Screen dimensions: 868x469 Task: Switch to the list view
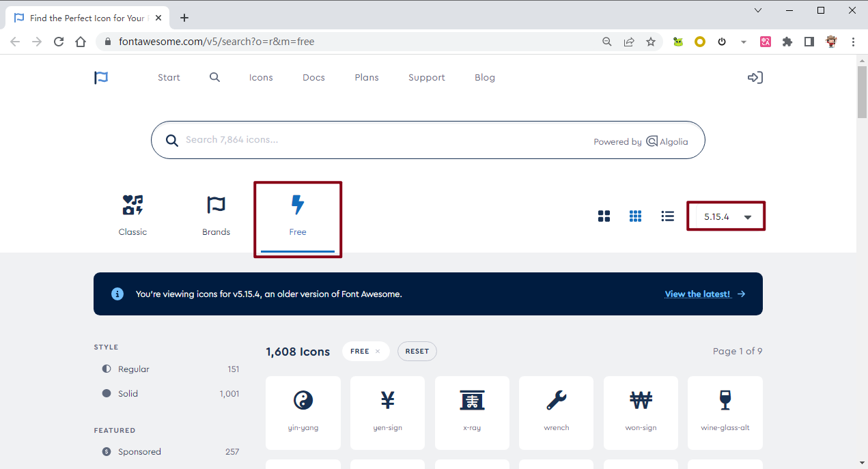(x=668, y=216)
